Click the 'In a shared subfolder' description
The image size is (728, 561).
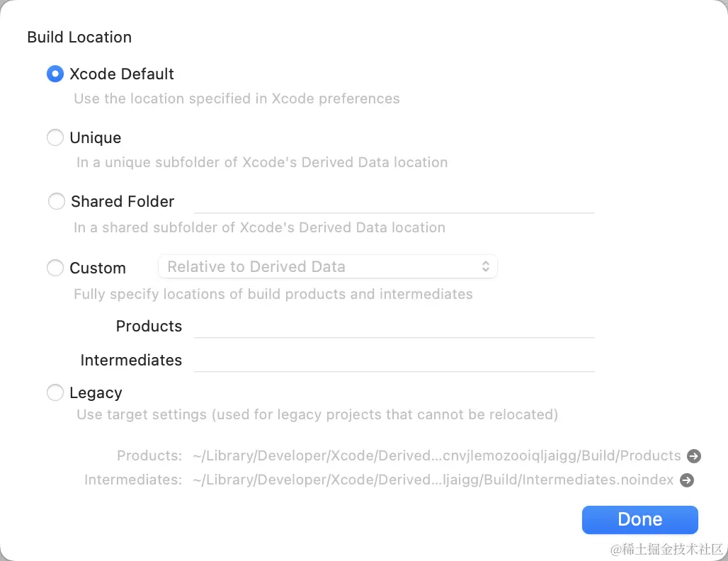[259, 227]
